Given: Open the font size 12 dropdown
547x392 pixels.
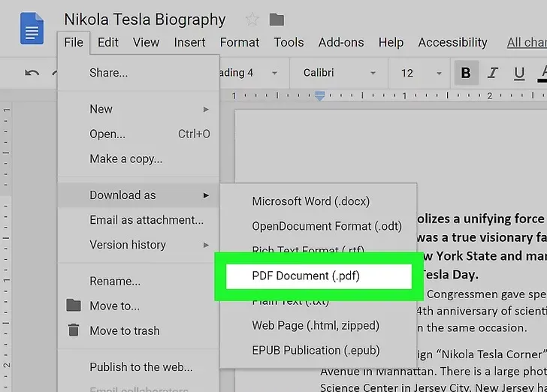Looking at the screenshot, I should (x=421, y=73).
